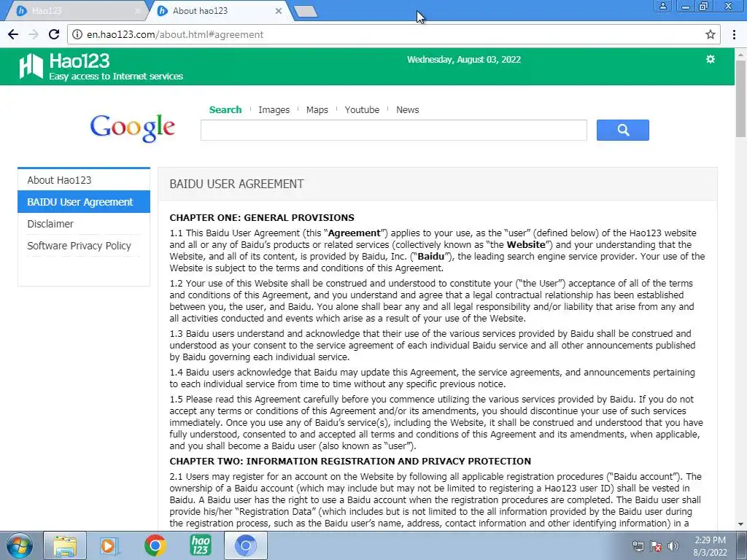Click the scrollbar down arrow
The height and width of the screenshot is (560, 747).
[x=741, y=524]
